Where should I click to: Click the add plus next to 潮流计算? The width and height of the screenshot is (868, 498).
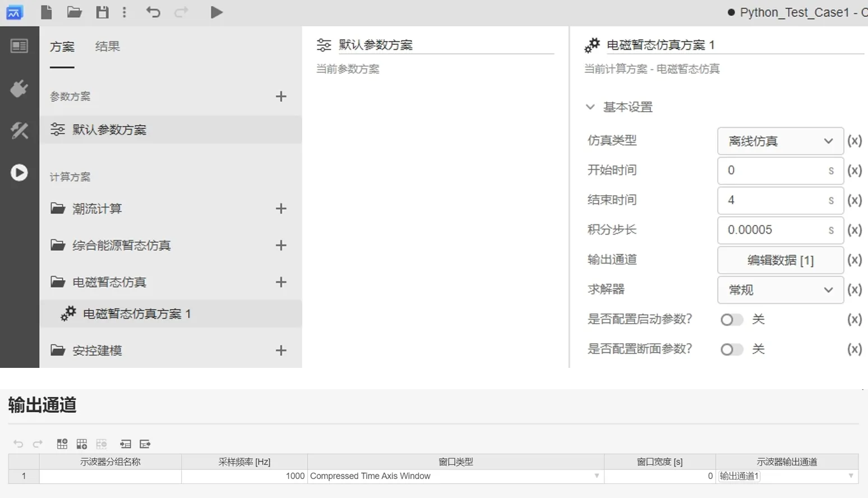click(x=281, y=209)
